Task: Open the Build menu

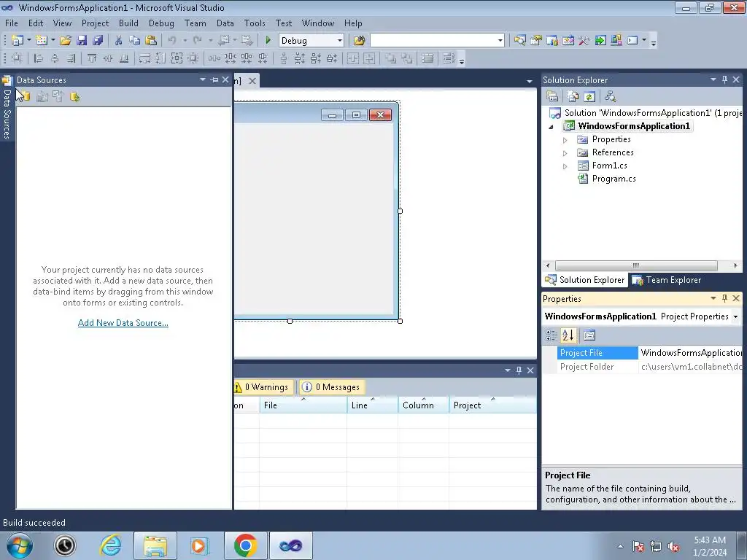Action: click(x=128, y=23)
